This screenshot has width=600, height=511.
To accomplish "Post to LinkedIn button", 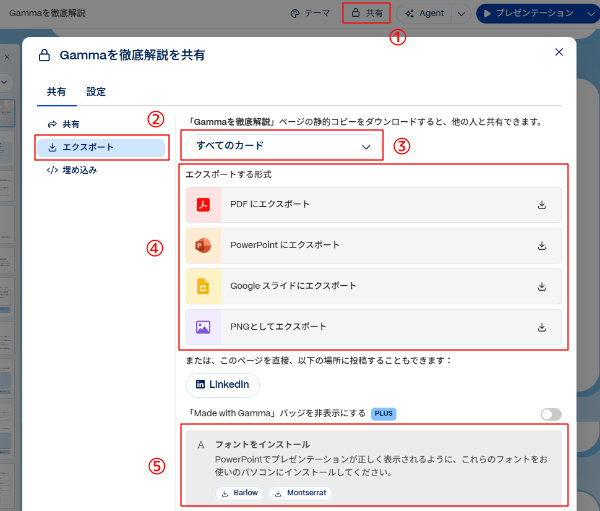I will click(222, 385).
